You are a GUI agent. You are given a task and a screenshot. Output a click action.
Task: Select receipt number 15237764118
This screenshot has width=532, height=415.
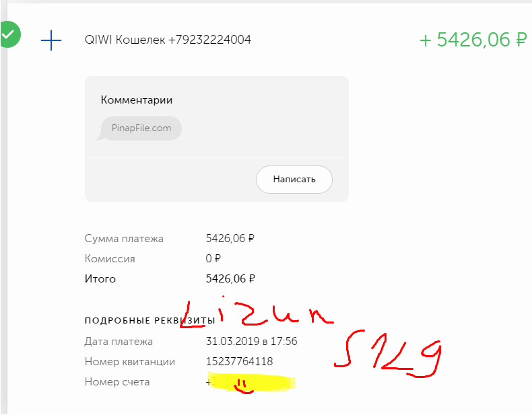(239, 361)
